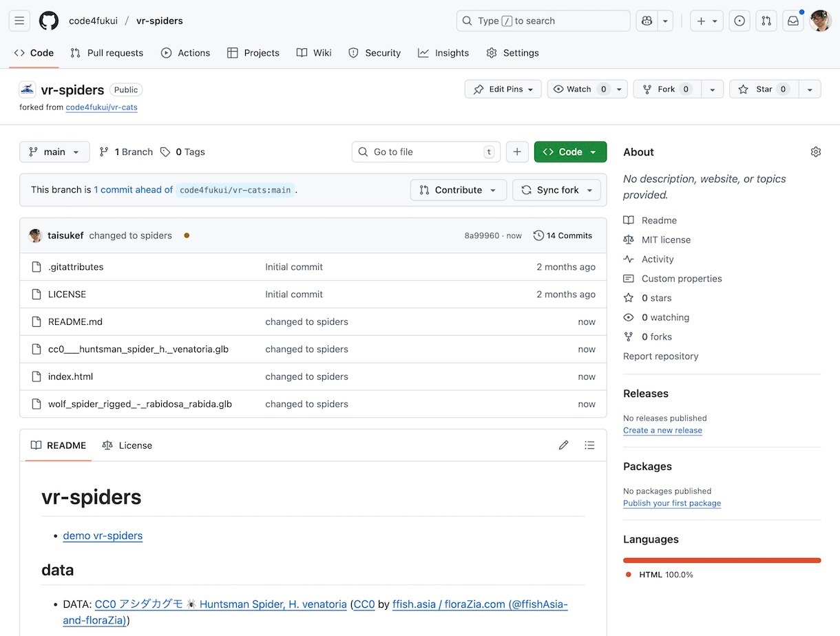Open commit hash 8a99960
Screen dimensions: 840x636
482,235
